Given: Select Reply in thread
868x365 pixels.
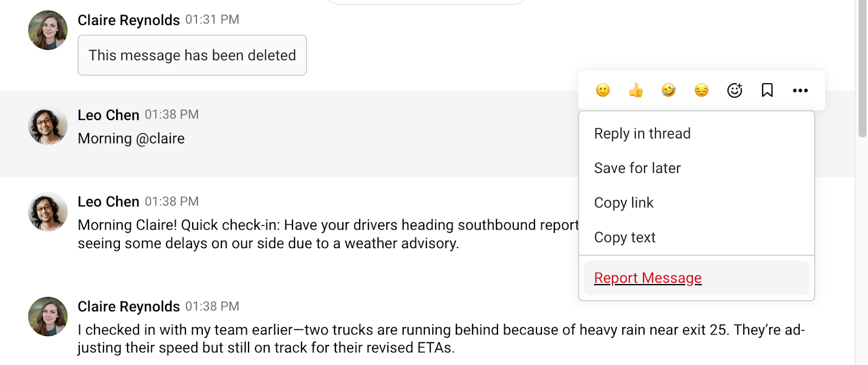Looking at the screenshot, I should coord(642,134).
